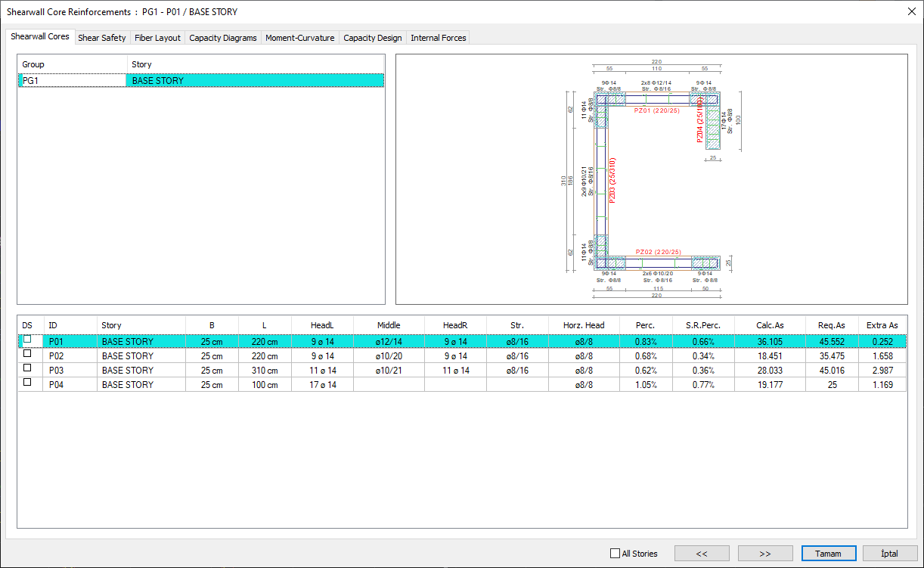
Task: Cancel using the İptal button
Action: pyautogui.click(x=889, y=554)
